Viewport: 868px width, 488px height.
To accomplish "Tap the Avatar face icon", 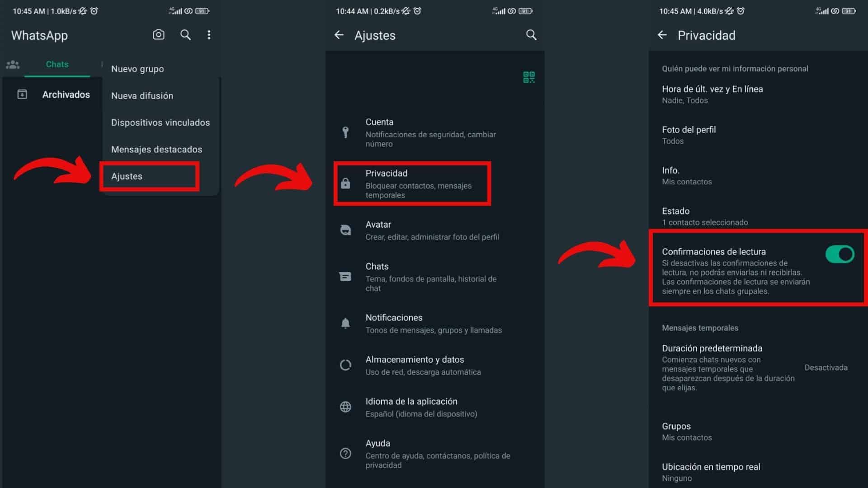I will point(345,230).
